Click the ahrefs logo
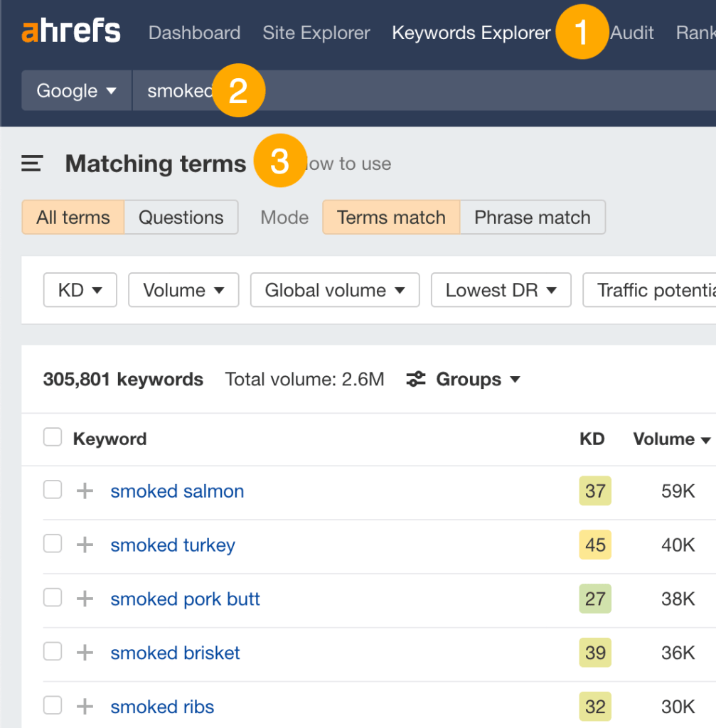The width and height of the screenshot is (716, 728). pyautogui.click(x=70, y=30)
